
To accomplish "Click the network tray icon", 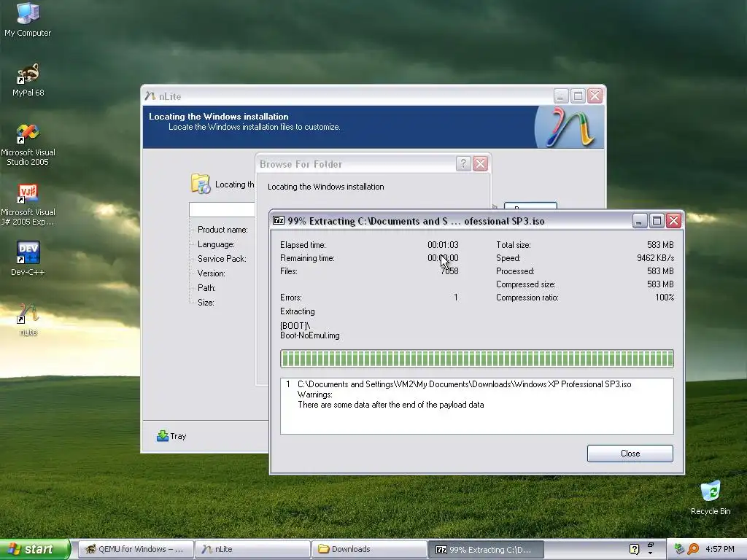I will pyautogui.click(x=679, y=549).
